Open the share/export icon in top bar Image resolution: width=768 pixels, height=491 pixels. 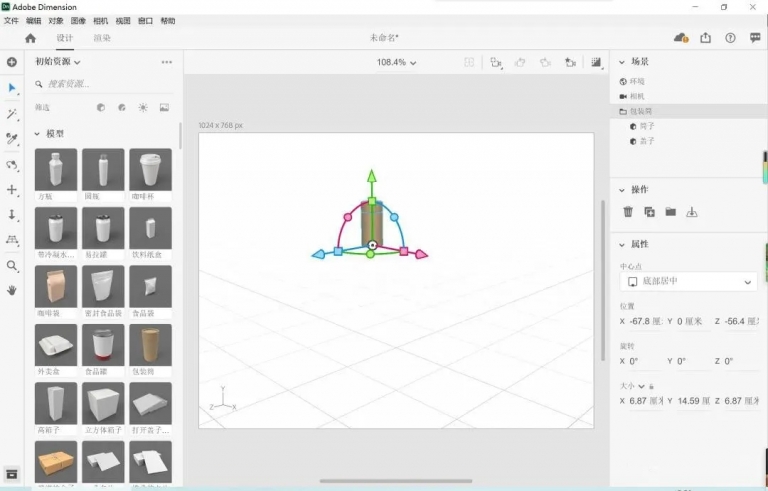point(705,38)
